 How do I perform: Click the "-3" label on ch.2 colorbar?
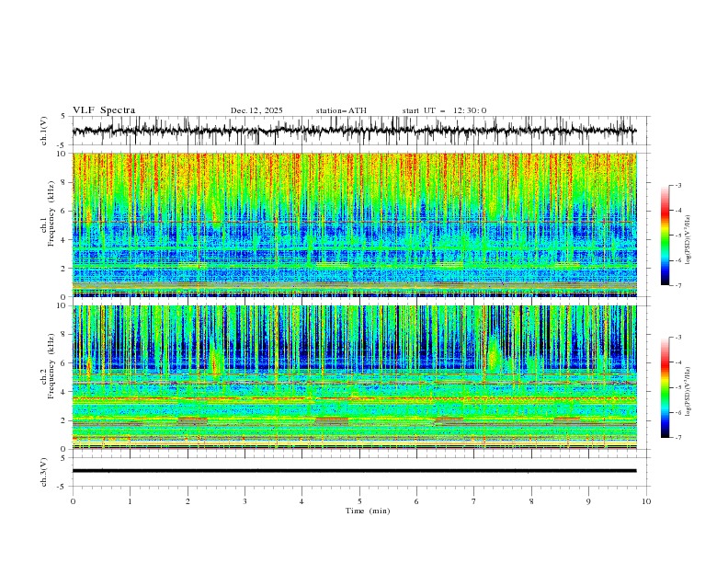[677, 338]
